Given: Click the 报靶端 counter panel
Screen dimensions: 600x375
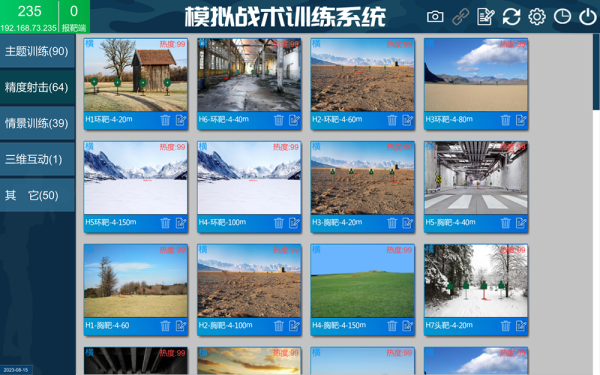Looking at the screenshot, I should [x=74, y=17].
